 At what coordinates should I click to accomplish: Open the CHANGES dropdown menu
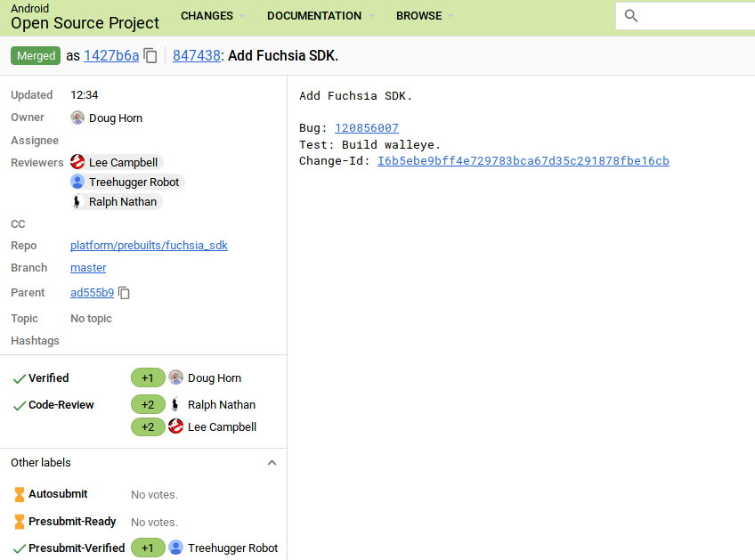[x=213, y=16]
